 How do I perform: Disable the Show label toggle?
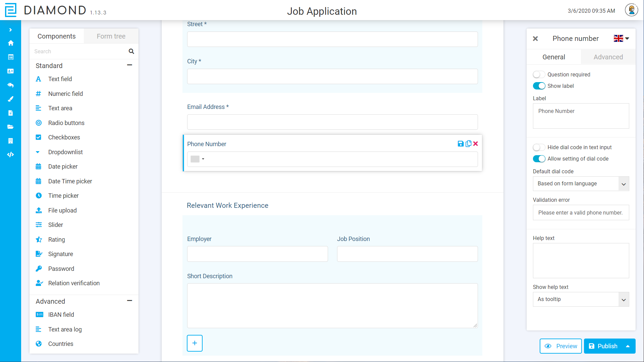coord(539,86)
